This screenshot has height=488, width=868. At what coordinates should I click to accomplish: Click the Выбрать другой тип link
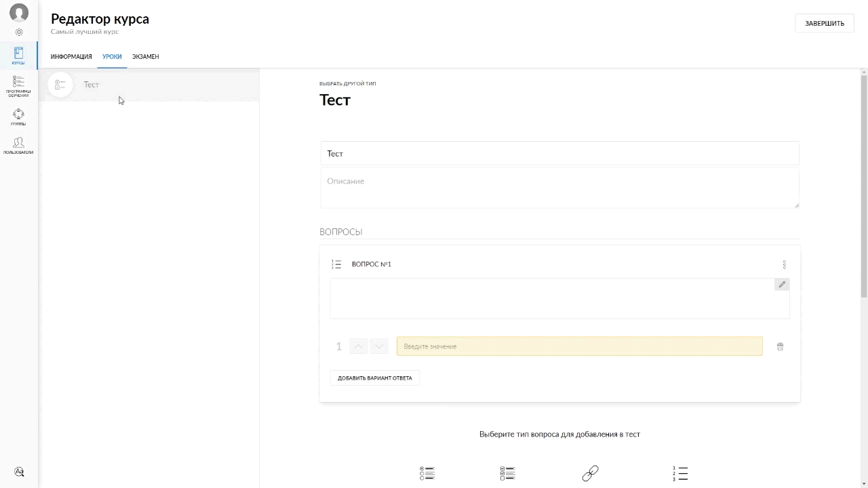tap(348, 84)
